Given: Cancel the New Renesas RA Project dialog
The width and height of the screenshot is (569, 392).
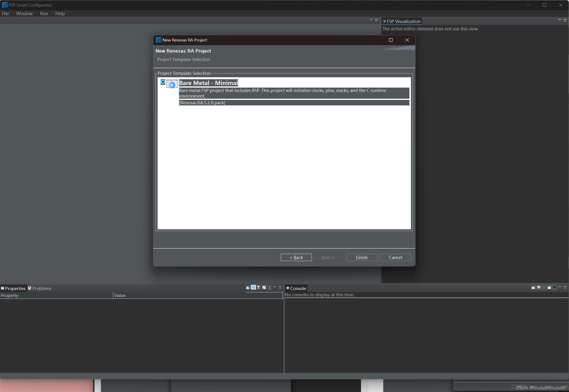Looking at the screenshot, I should [396, 257].
